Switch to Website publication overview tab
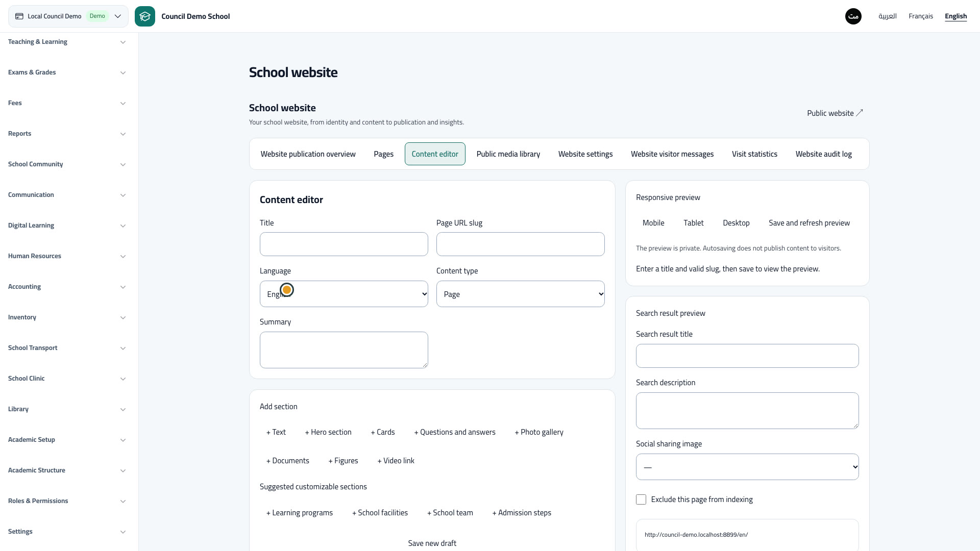980x551 pixels. pyautogui.click(x=308, y=154)
